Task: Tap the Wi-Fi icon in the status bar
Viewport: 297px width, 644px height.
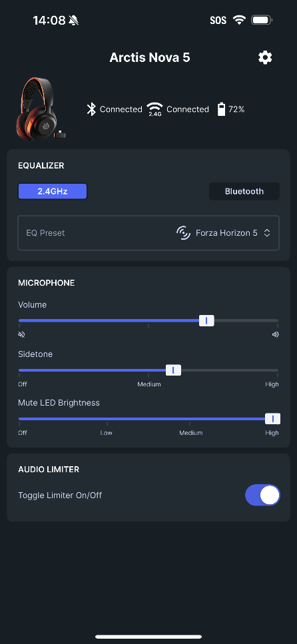Action: tap(239, 20)
